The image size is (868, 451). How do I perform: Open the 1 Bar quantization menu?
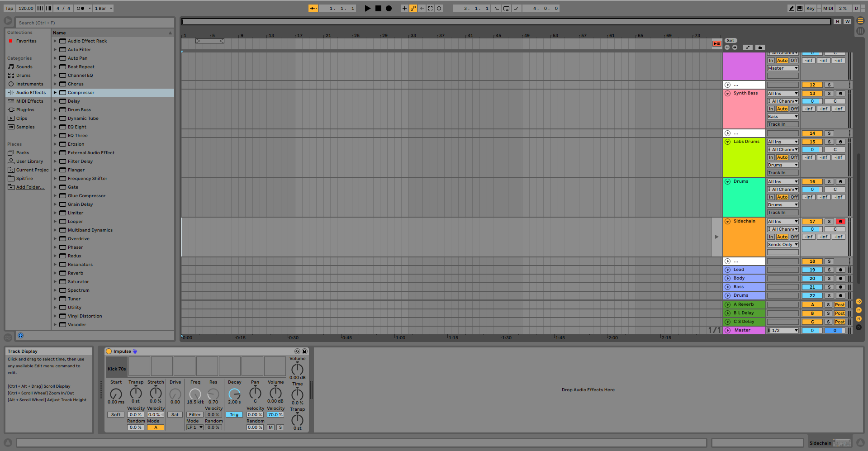click(104, 8)
